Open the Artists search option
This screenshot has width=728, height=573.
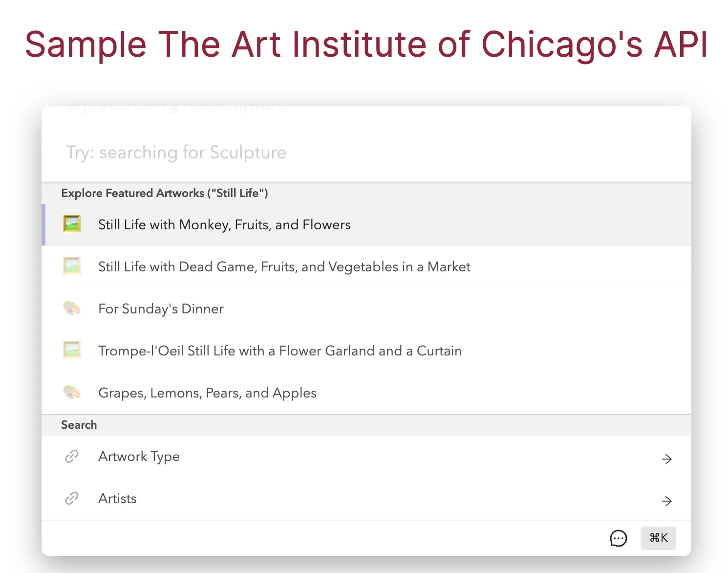[366, 499]
